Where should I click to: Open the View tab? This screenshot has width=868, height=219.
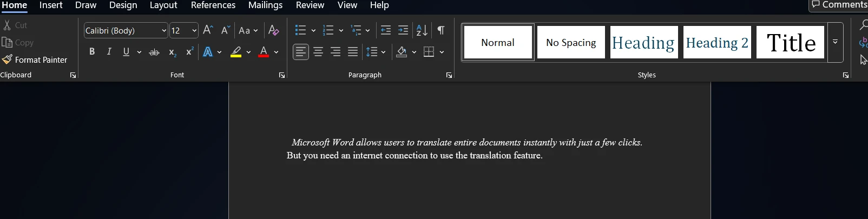[347, 5]
